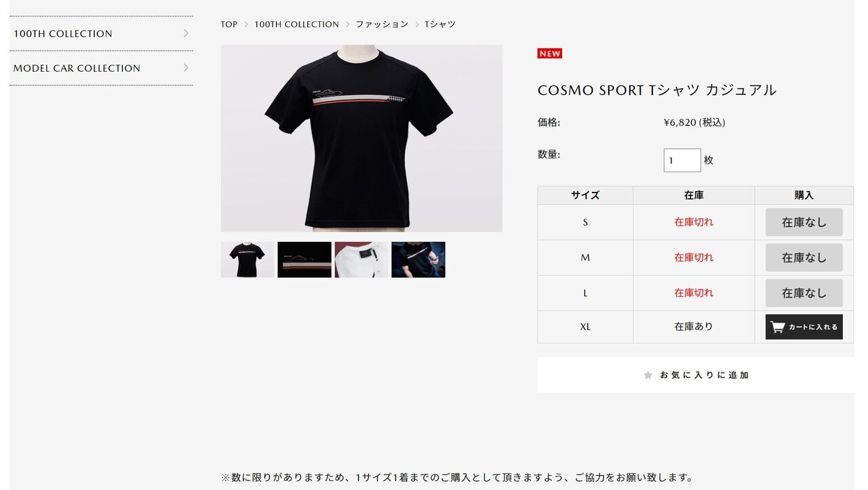Select the first thumbnail of the black T-shirt front
This screenshot has height=490, width=868.
[x=248, y=260]
